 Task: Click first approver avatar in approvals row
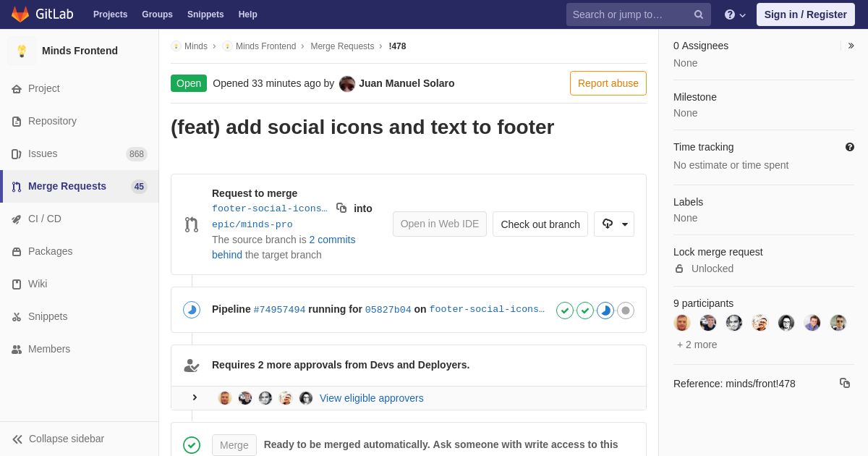(225, 398)
